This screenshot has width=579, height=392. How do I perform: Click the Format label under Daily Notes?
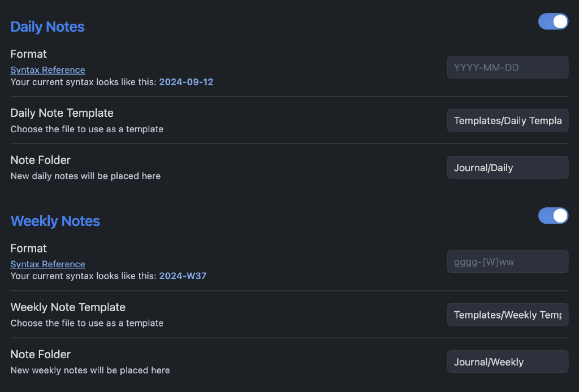28,54
